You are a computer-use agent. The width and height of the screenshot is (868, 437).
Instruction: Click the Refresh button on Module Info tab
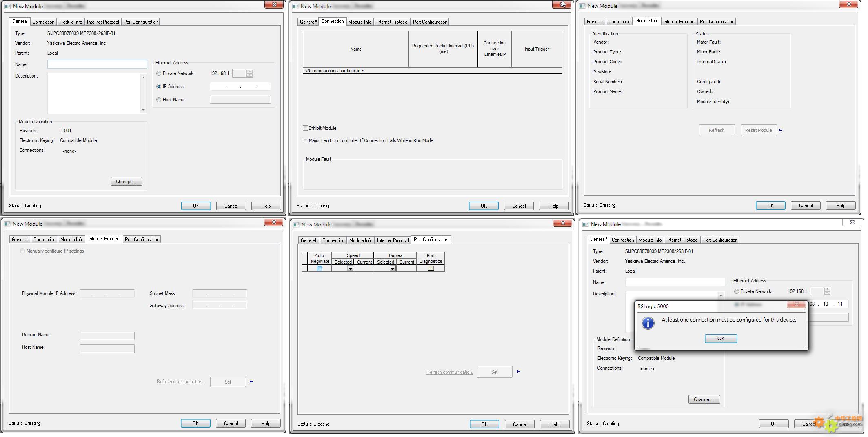[717, 130]
